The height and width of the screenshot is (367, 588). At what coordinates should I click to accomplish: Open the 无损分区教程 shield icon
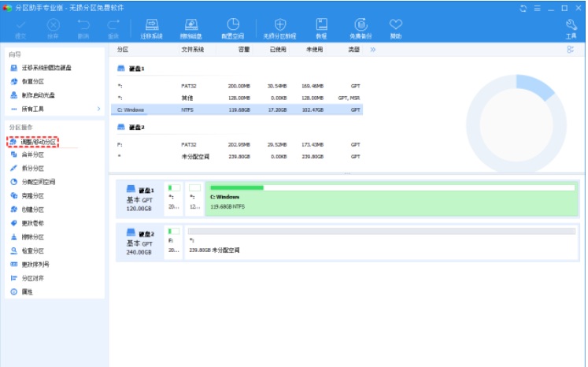279,29
